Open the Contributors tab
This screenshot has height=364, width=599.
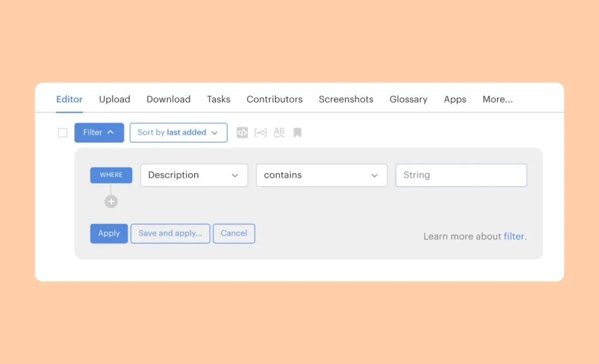pyautogui.click(x=274, y=99)
